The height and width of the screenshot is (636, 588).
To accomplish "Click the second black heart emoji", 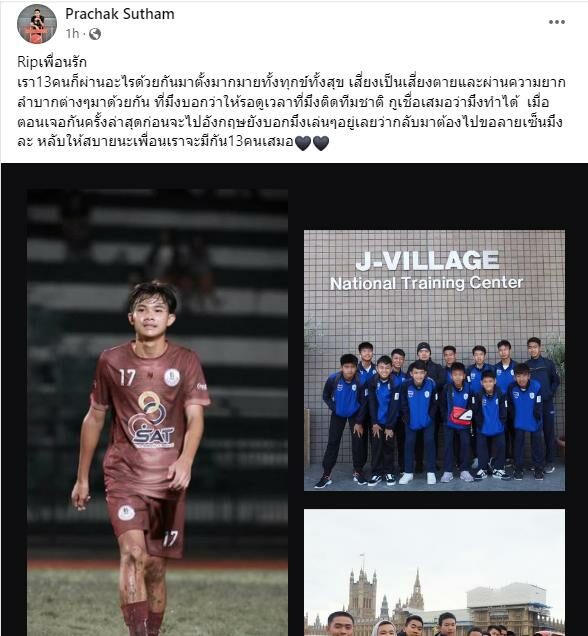I will pos(321,143).
